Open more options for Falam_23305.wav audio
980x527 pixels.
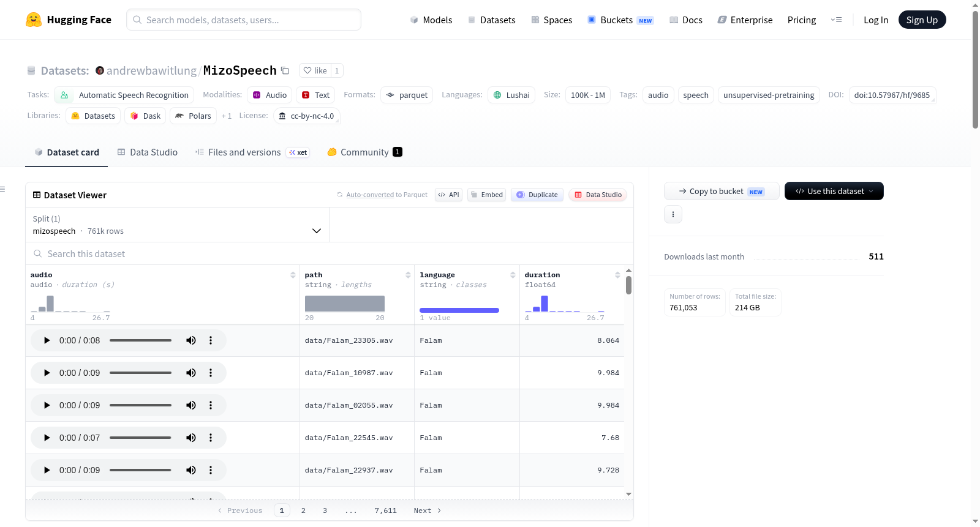(211, 340)
